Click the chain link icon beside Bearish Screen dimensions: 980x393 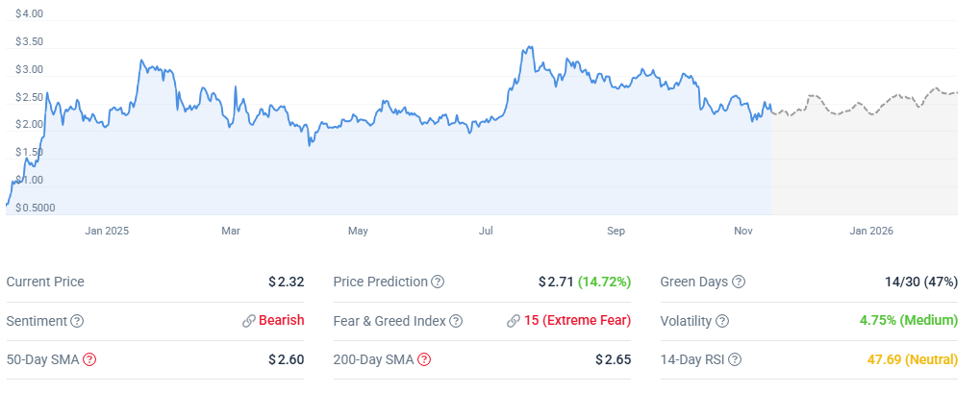tap(248, 321)
